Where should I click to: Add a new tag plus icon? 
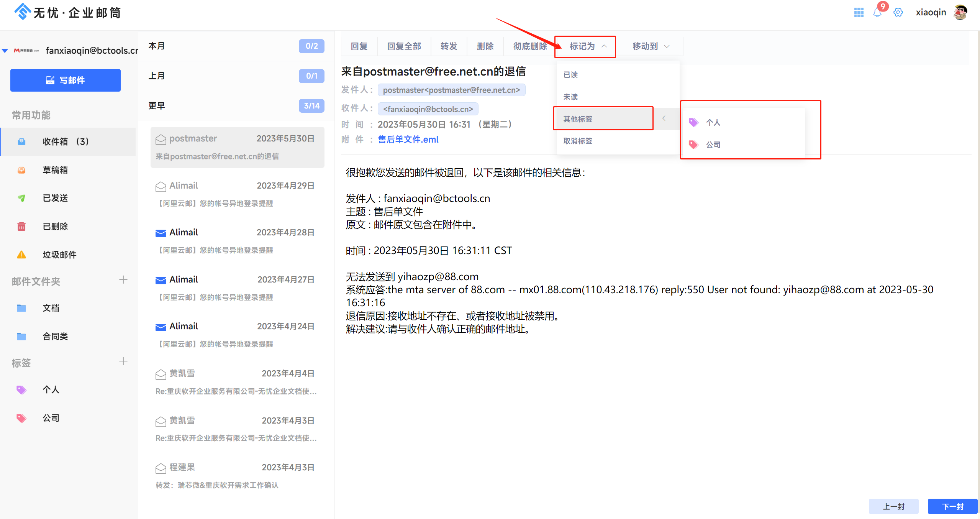tap(123, 361)
